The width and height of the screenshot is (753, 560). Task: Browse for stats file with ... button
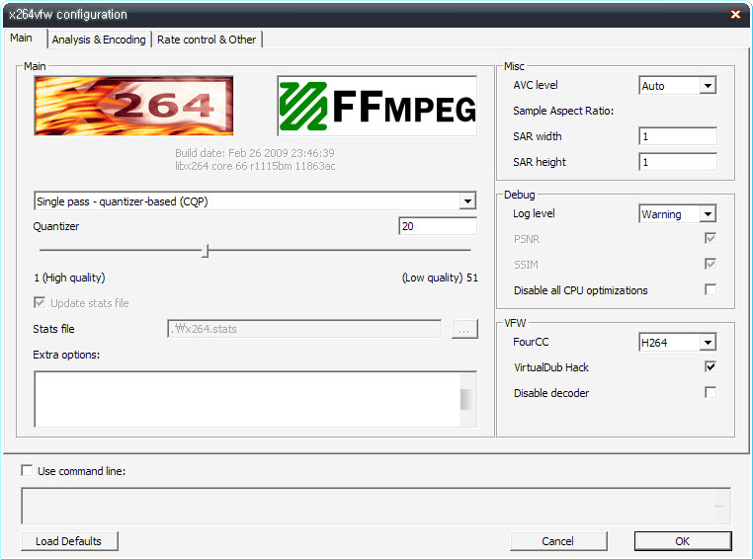click(464, 329)
